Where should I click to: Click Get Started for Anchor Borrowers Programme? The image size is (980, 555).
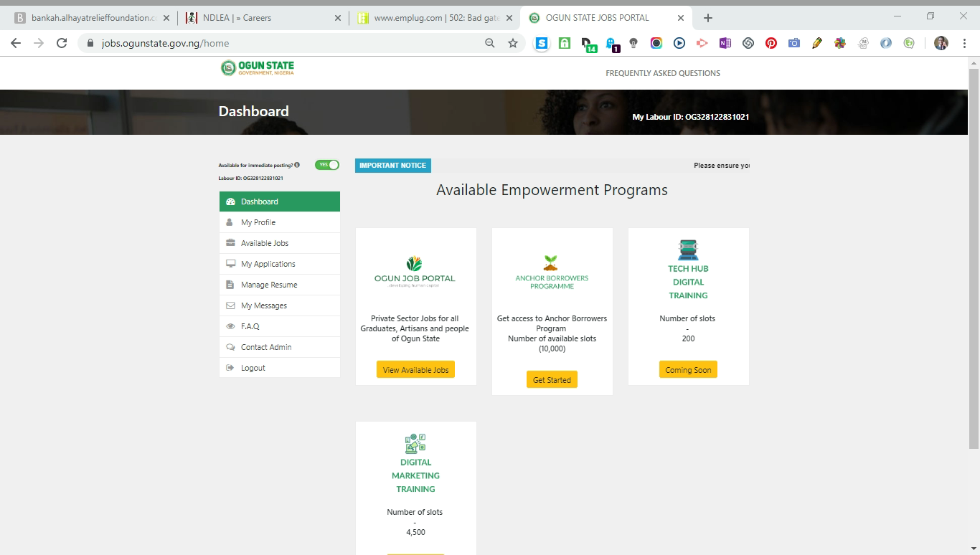point(552,380)
